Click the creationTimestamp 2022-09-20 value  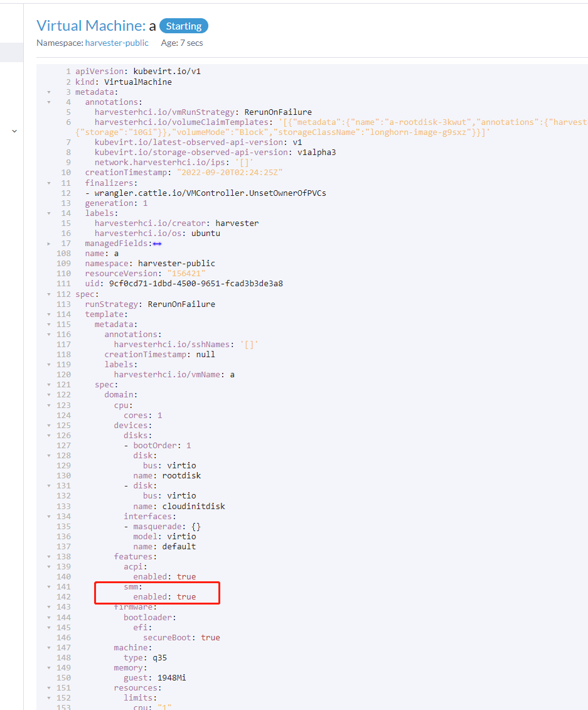click(x=230, y=172)
